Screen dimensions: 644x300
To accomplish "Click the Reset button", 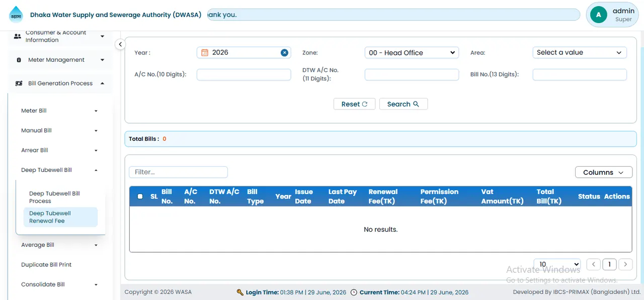I will (x=354, y=104).
